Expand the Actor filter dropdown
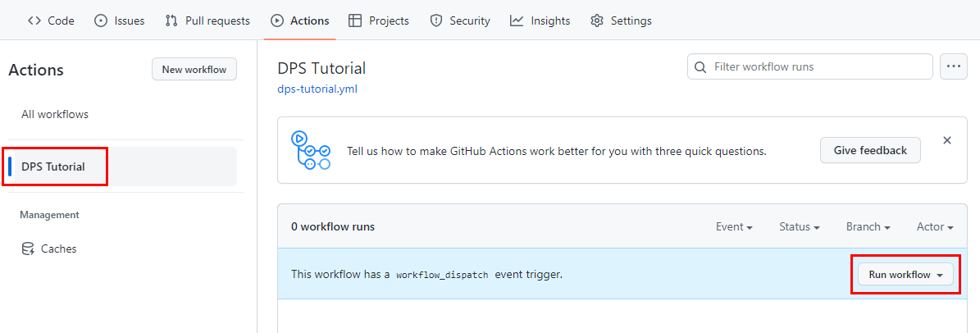The image size is (980, 333). 935,226
